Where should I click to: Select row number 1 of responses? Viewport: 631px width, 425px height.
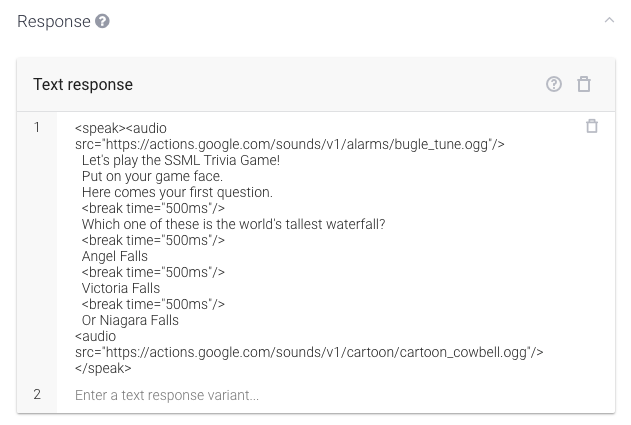tap(37, 128)
